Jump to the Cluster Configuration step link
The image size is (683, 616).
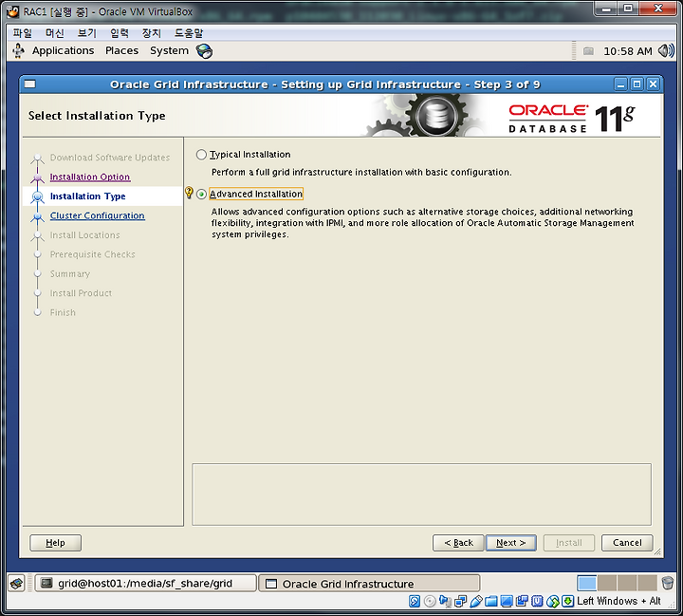(x=97, y=215)
